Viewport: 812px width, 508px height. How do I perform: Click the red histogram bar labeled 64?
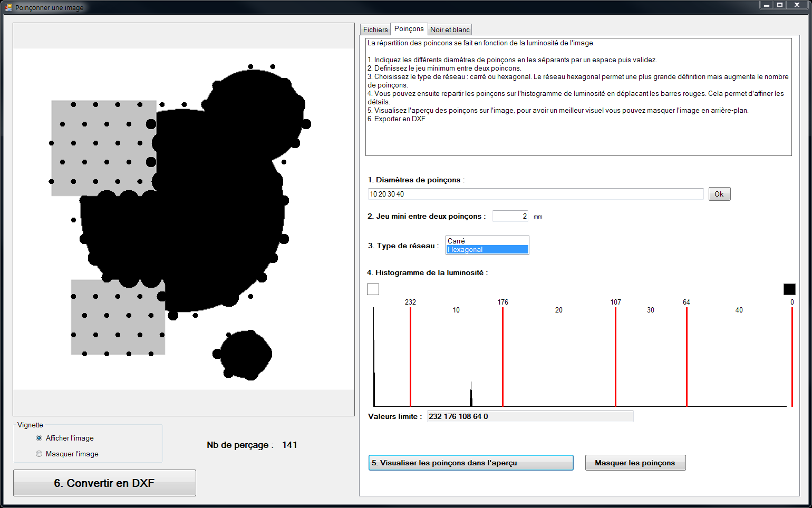point(687,358)
